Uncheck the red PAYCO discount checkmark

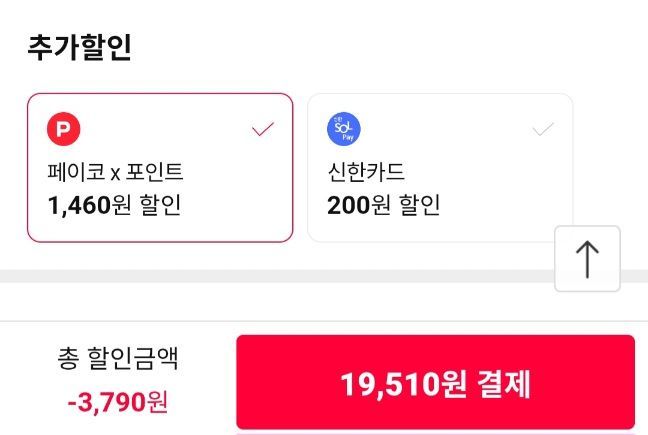pos(263,129)
